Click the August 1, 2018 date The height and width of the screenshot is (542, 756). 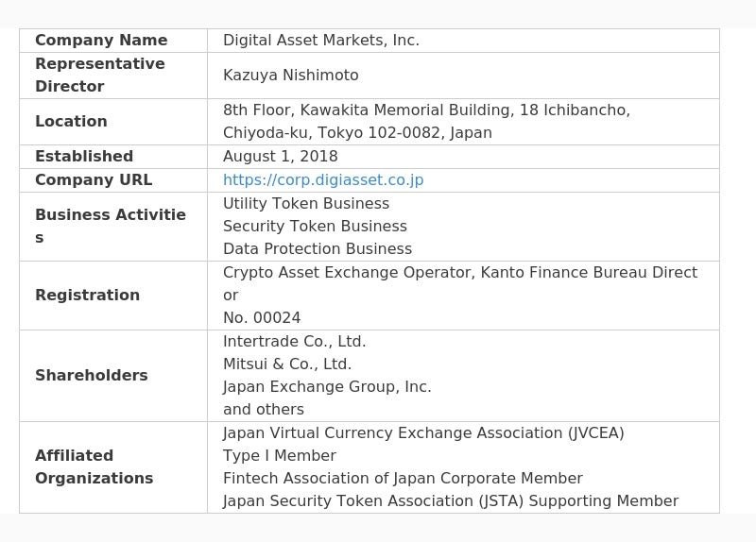click(x=281, y=156)
